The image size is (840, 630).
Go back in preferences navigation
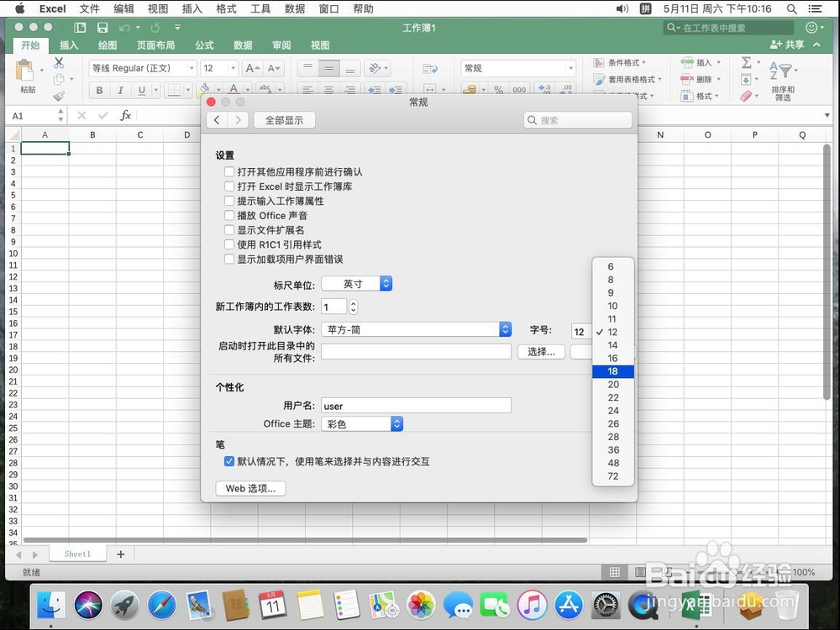(217, 120)
